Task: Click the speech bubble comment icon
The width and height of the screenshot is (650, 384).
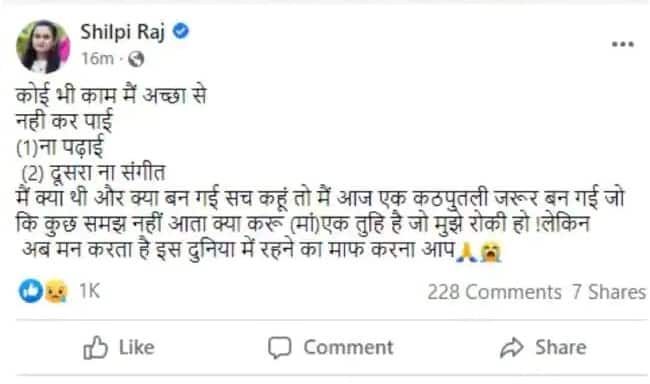Action: click(x=280, y=348)
